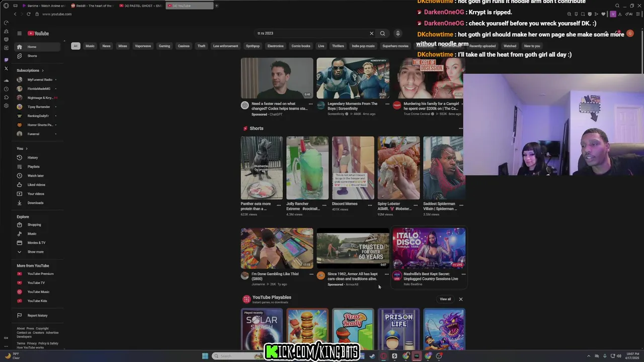Click the Steam icon in the taskbar
The width and height of the screenshot is (644, 362).
[372, 356]
